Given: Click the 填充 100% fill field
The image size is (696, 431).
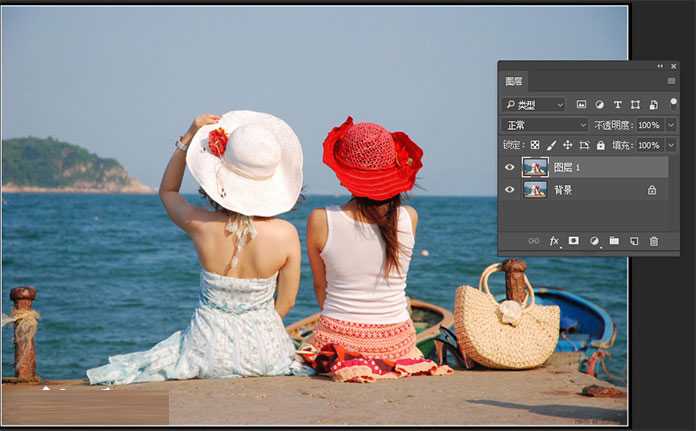Looking at the screenshot, I should tap(650, 145).
